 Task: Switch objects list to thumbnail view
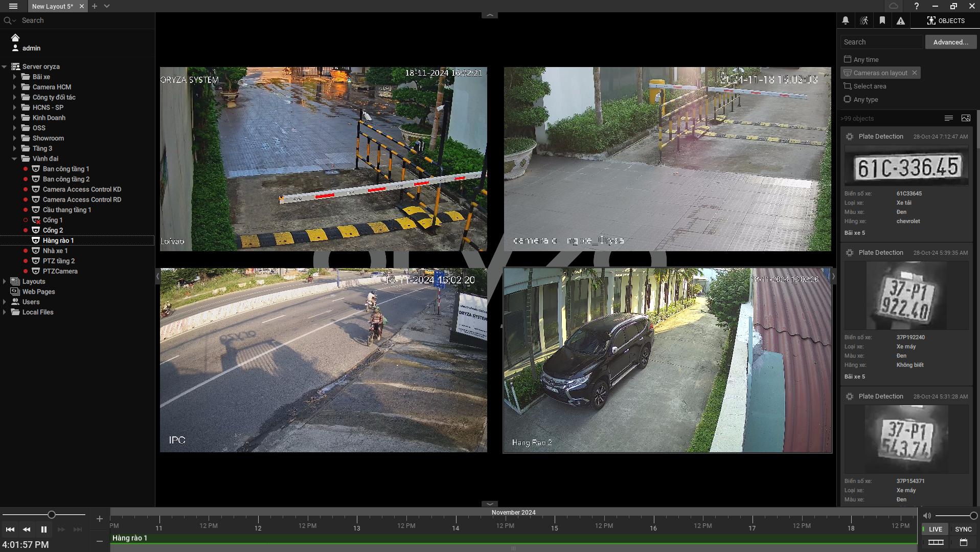966,118
